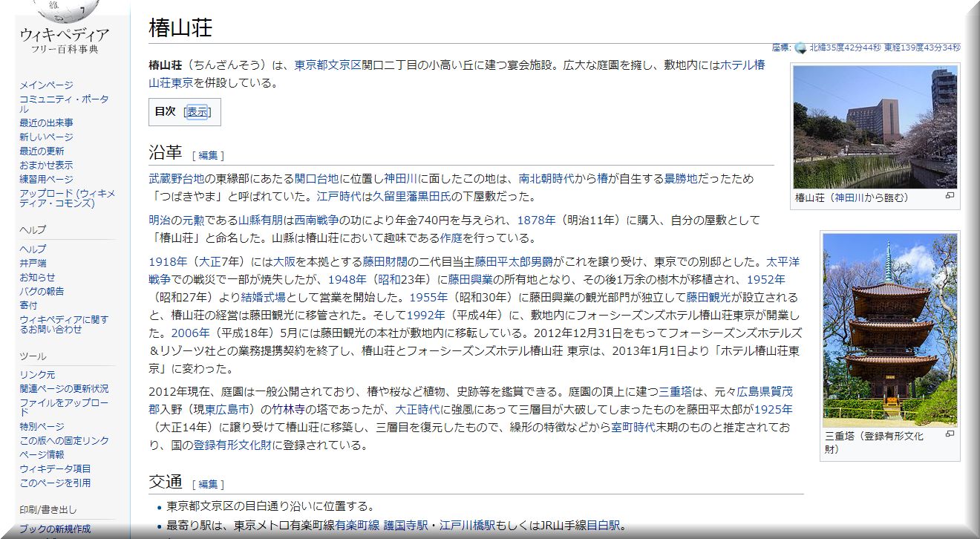Open 練習用ページ sidebar link
The height and width of the screenshot is (539, 980).
click(x=46, y=179)
